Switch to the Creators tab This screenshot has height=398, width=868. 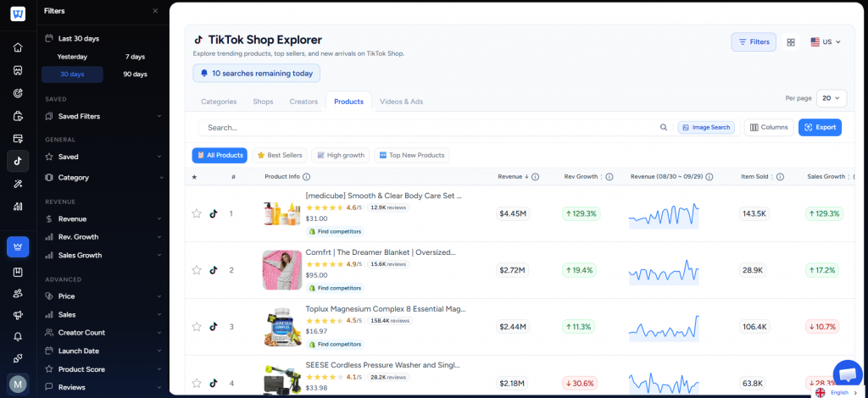pos(303,102)
